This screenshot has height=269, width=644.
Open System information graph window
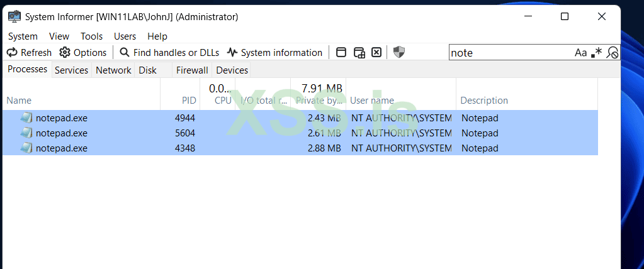click(x=274, y=53)
